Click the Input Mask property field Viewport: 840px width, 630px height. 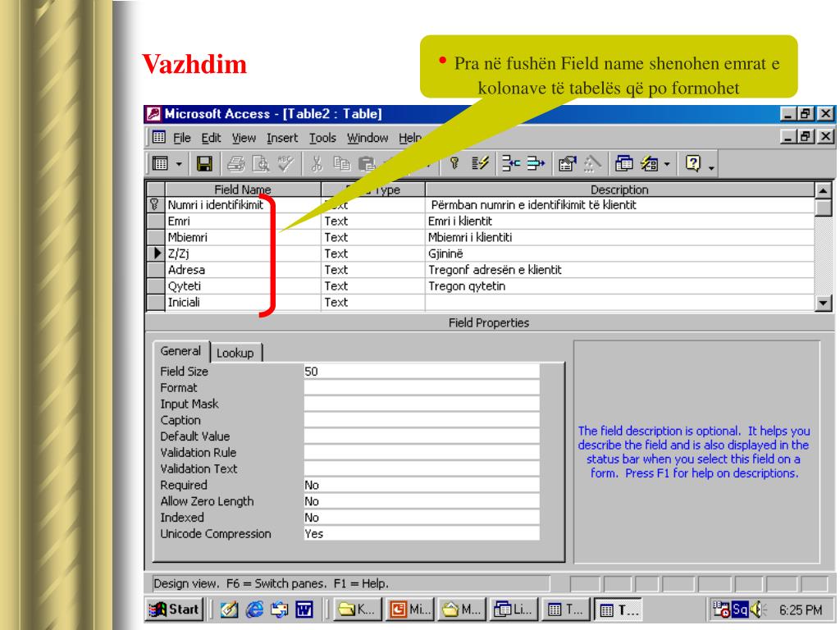(422, 404)
